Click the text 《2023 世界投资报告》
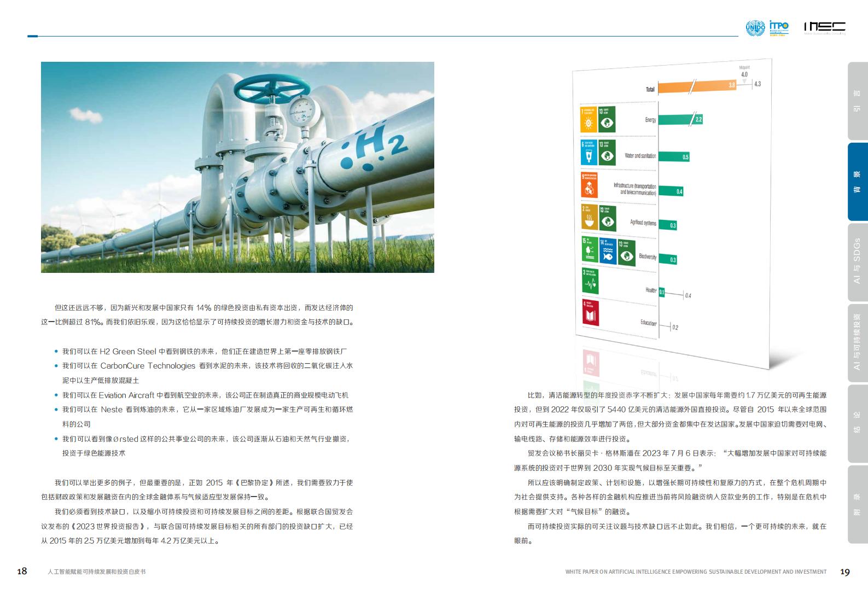The image size is (868, 589). point(110,527)
